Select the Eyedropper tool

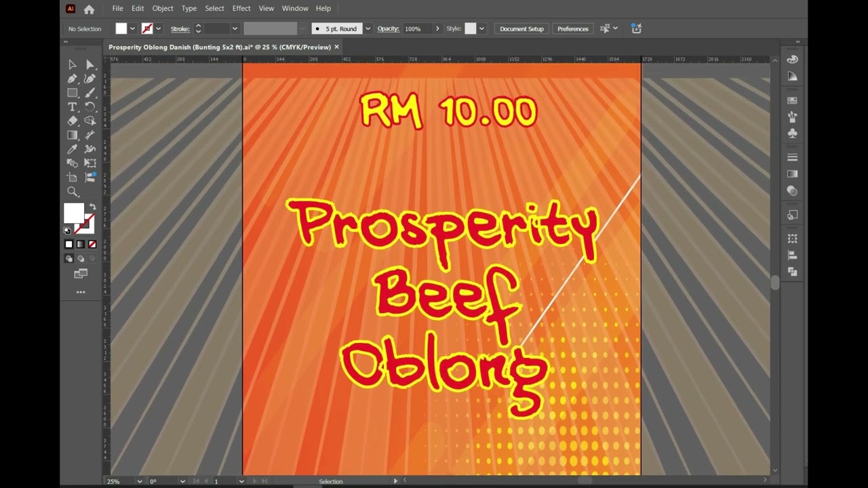coord(73,149)
